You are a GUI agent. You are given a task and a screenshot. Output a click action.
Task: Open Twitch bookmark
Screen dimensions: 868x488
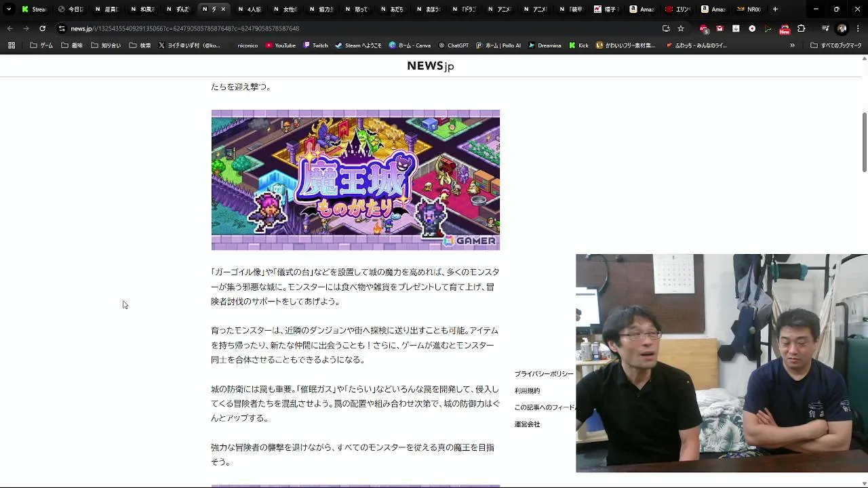tap(315, 45)
